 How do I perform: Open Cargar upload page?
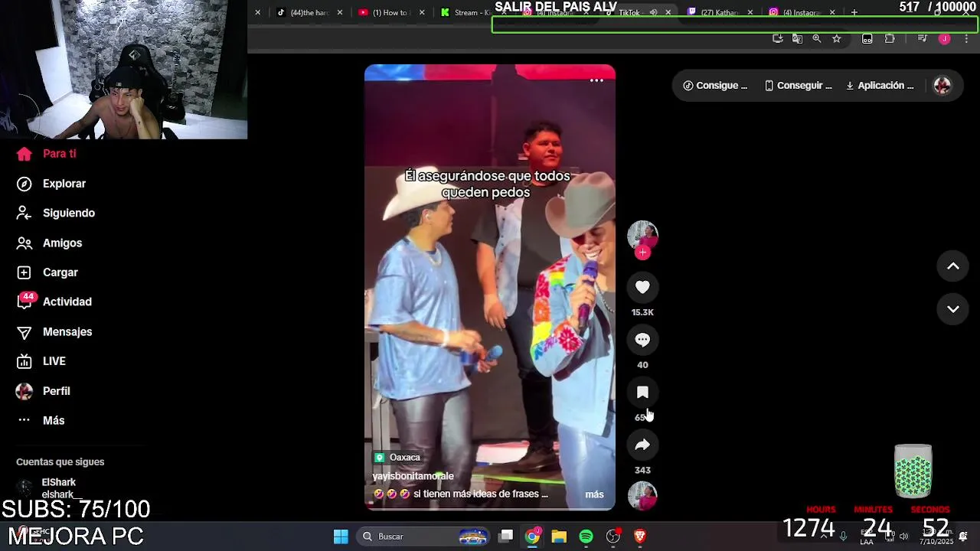click(x=47, y=272)
